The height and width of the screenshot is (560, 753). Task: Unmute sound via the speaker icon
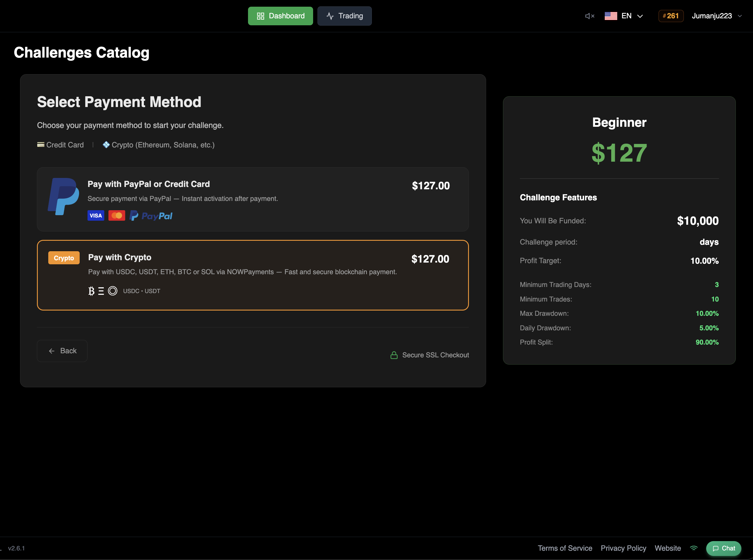pos(590,16)
